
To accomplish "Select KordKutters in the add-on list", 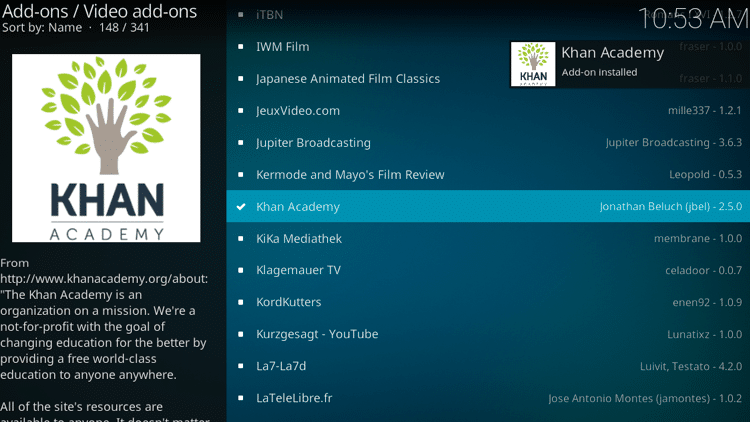I will [x=488, y=302].
